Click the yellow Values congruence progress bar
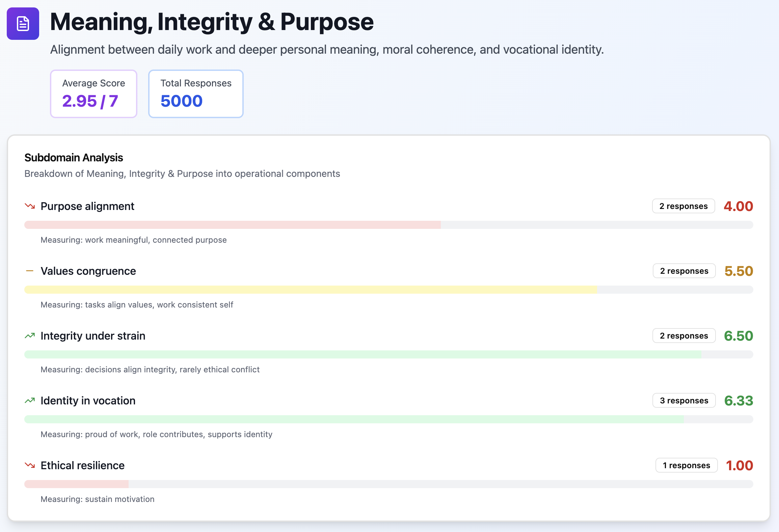The width and height of the screenshot is (779, 532). tap(311, 290)
